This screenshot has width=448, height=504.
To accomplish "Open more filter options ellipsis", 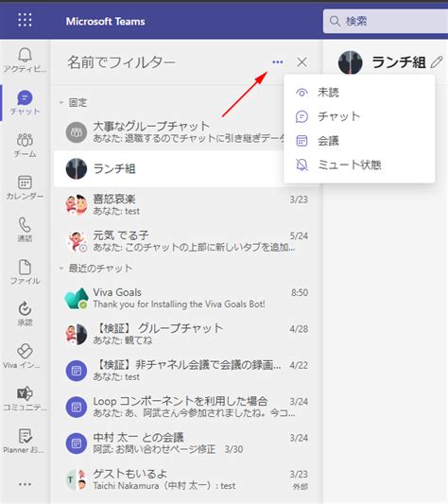I will (x=278, y=62).
